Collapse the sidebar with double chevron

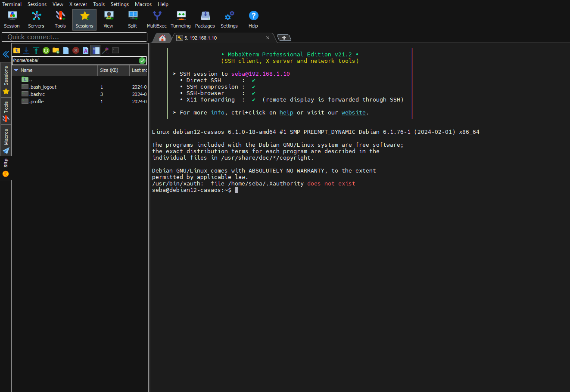coord(6,54)
